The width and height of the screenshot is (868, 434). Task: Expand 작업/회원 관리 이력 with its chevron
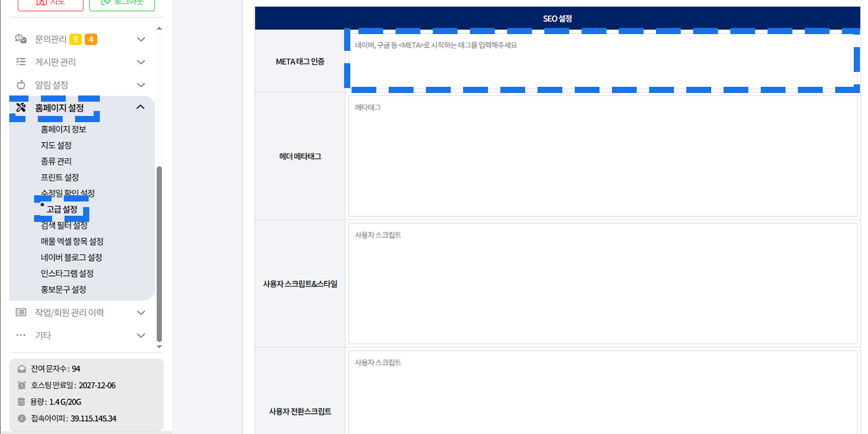[141, 312]
